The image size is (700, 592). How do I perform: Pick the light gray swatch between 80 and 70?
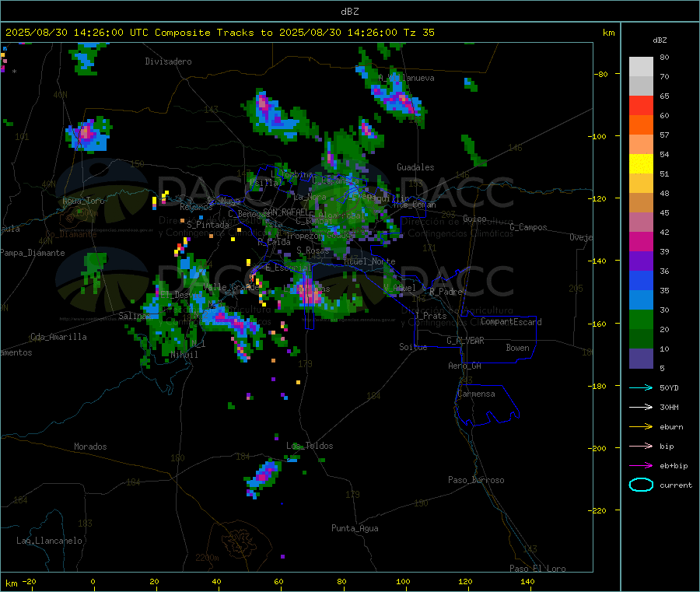[x=641, y=67]
